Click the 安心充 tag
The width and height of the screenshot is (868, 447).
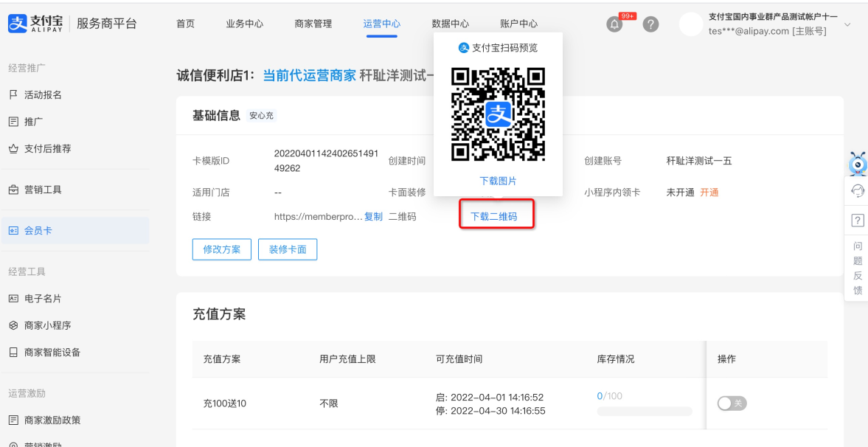tap(261, 116)
